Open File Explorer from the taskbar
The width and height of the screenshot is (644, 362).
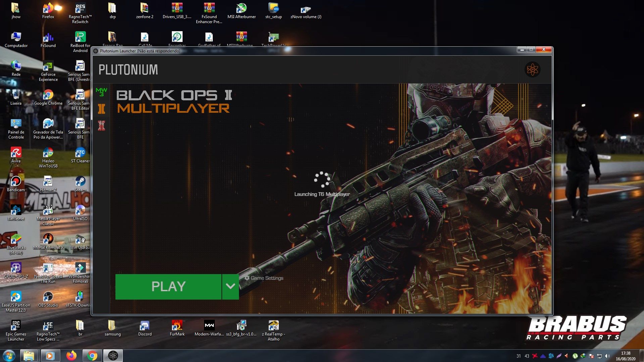(x=29, y=356)
